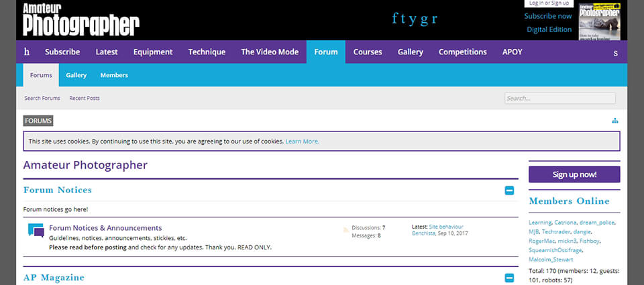Open the sitemap icon near Forums breadcrumb

point(615,121)
